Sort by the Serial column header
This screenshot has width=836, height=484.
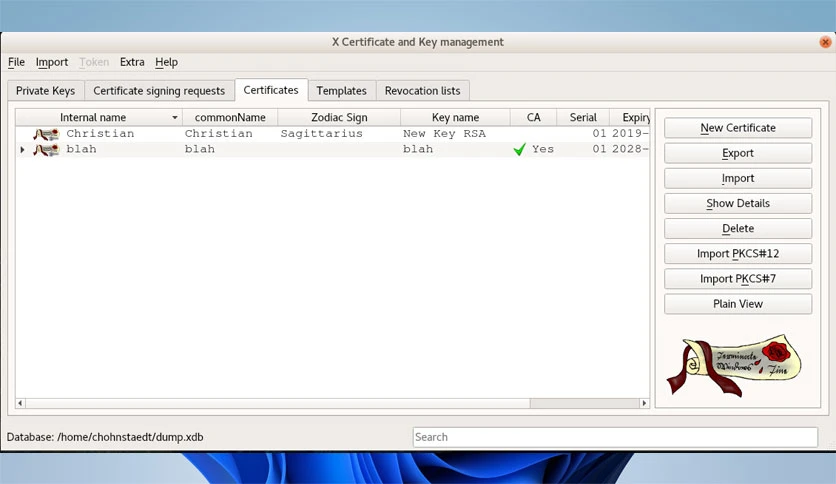coord(583,117)
